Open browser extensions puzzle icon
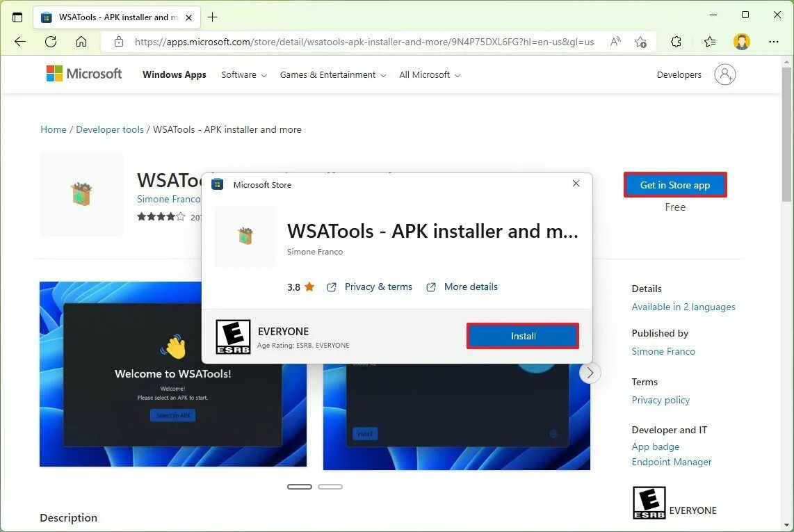 pos(676,42)
